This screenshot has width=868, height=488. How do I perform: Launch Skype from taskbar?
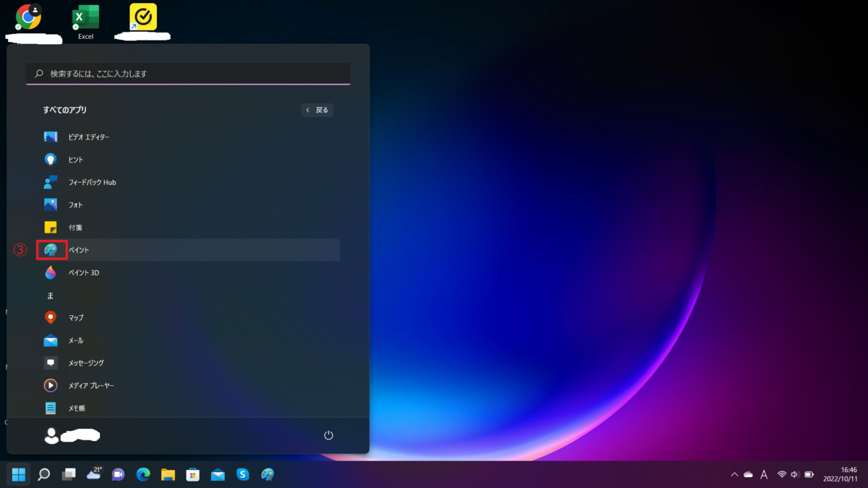[243, 474]
